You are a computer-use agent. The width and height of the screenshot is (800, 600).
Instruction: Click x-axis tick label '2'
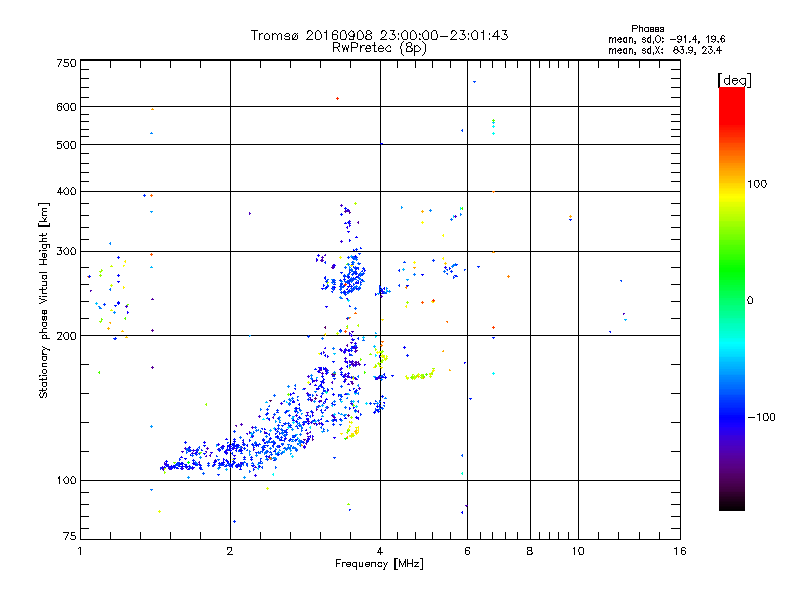pyautogui.click(x=230, y=551)
